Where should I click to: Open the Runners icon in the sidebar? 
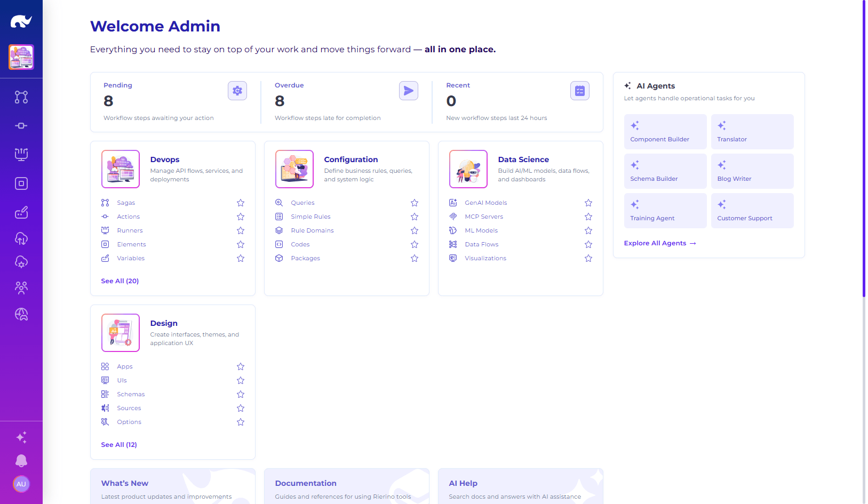(21, 155)
